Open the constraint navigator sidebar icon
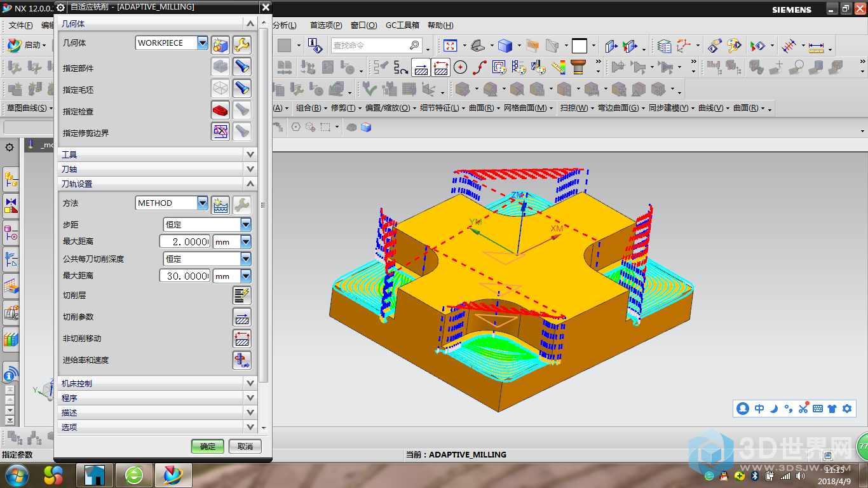Screen dimensions: 868x488 pyautogui.click(x=11, y=205)
